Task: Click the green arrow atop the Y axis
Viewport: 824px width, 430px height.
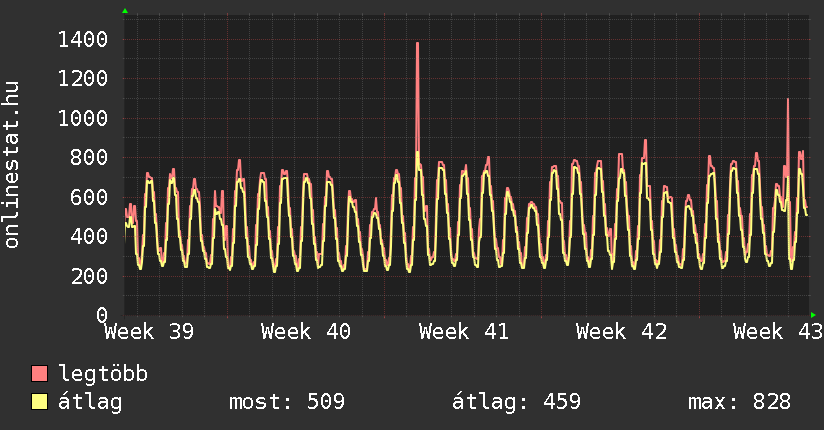Action: pyautogui.click(x=124, y=11)
